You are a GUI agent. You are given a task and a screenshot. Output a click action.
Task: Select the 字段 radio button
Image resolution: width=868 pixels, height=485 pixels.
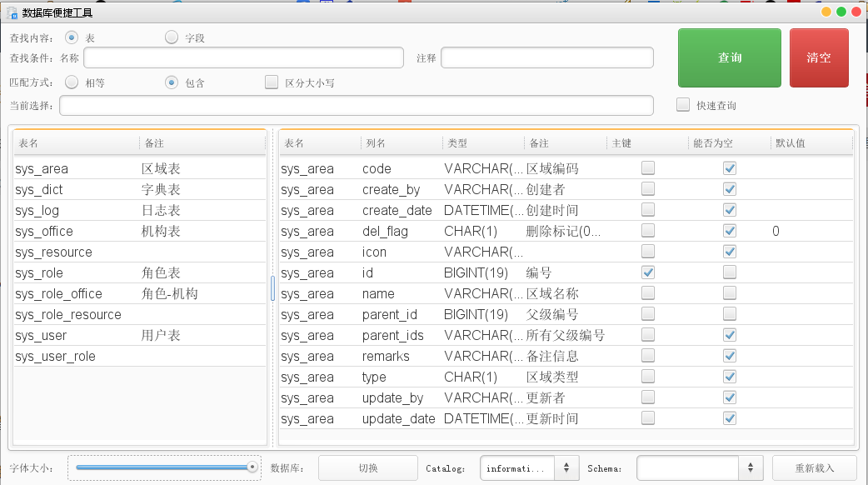pyautogui.click(x=172, y=37)
